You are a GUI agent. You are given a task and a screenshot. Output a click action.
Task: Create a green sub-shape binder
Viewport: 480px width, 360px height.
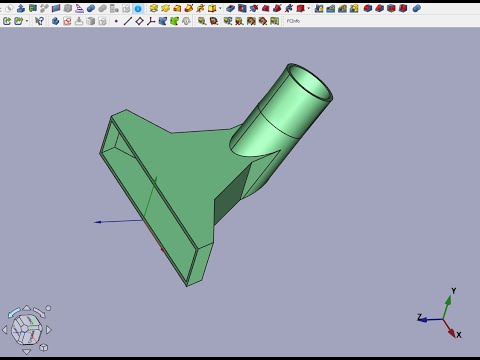coord(174,21)
